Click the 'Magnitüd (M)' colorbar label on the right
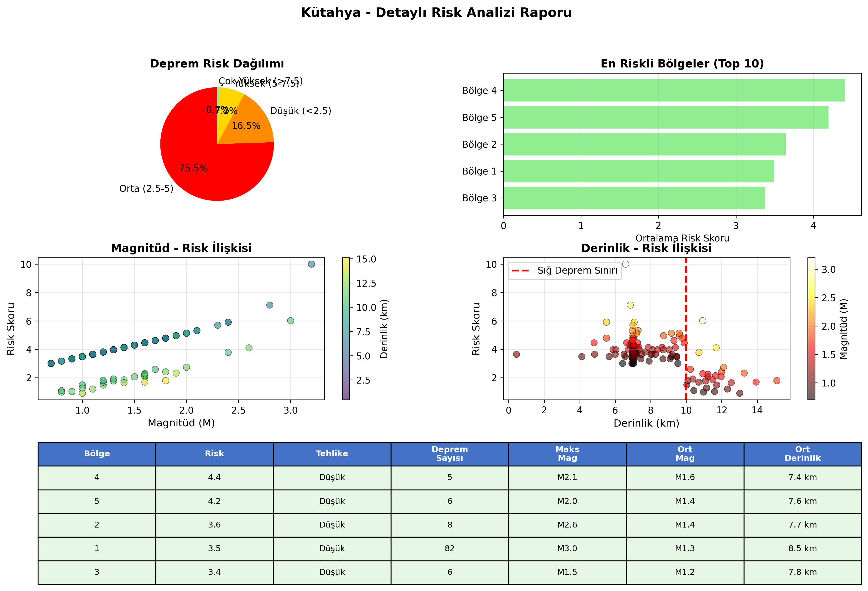Viewport: 868px width, 591px height. [844, 329]
